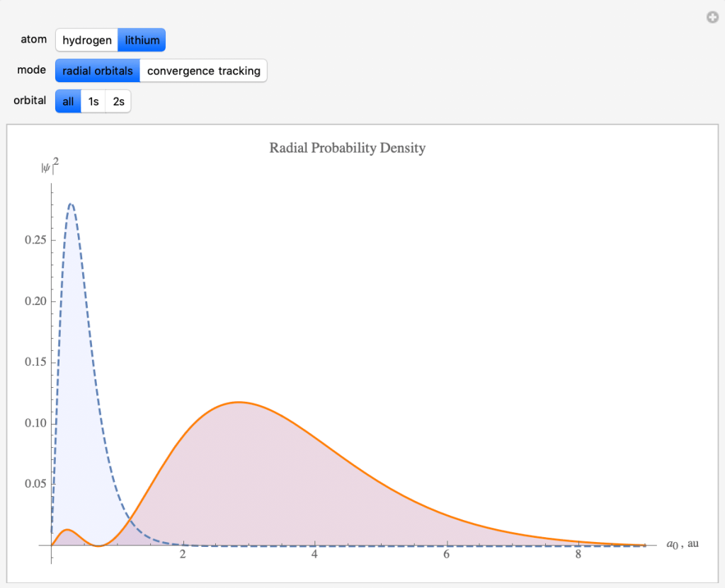Image resolution: width=725 pixels, height=588 pixels.
Task: Click the peak of the large orange curve
Action: (239, 402)
